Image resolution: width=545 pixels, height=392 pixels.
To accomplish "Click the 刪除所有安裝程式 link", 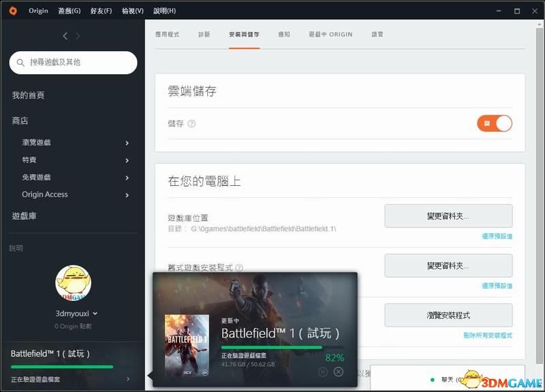I will click(x=488, y=336).
